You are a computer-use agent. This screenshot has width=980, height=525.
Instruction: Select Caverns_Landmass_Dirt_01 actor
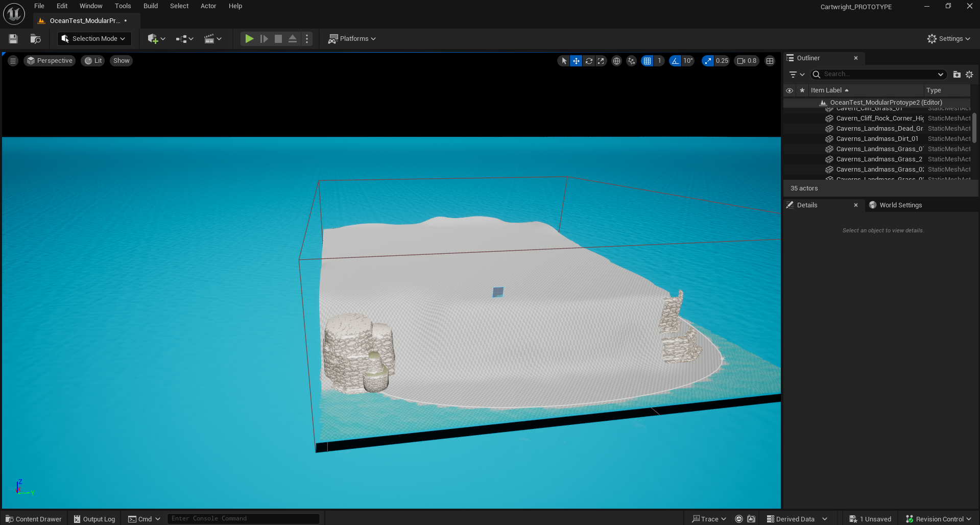point(877,139)
